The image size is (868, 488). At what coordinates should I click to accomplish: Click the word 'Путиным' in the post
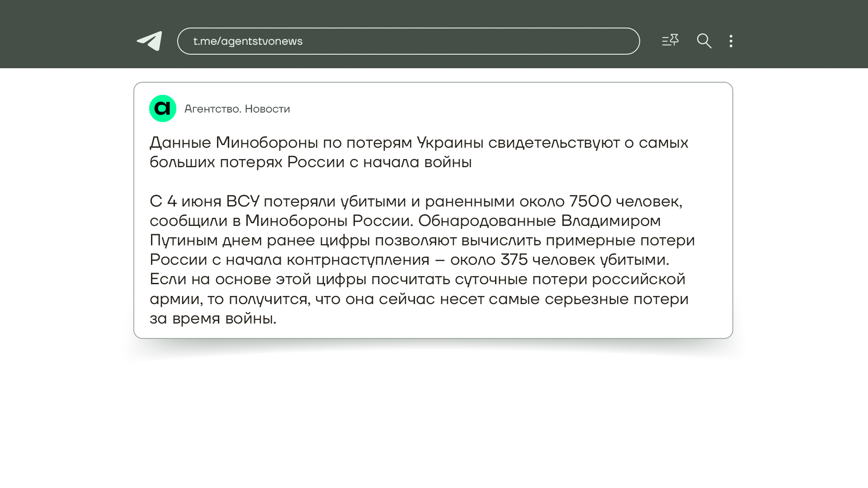[184, 240]
